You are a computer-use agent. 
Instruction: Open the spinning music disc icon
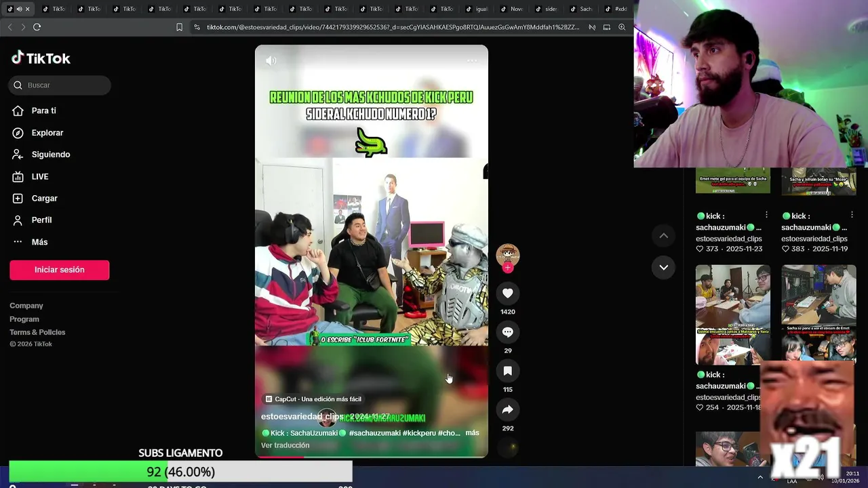tap(508, 447)
